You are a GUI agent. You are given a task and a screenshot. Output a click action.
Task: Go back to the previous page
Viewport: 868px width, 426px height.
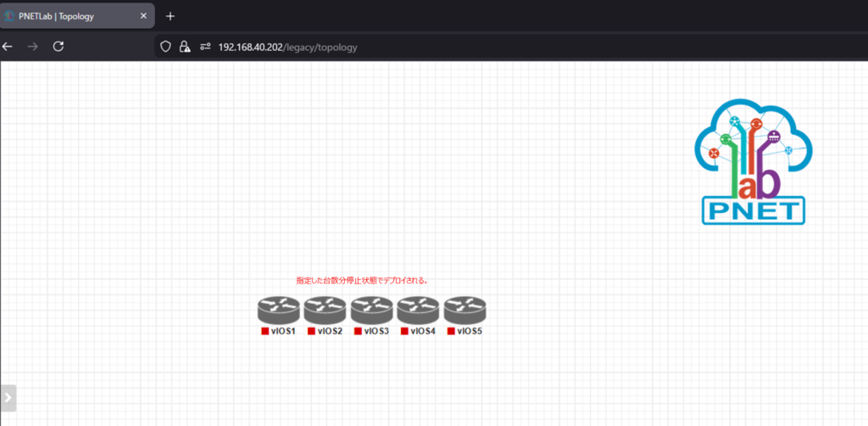(8, 47)
